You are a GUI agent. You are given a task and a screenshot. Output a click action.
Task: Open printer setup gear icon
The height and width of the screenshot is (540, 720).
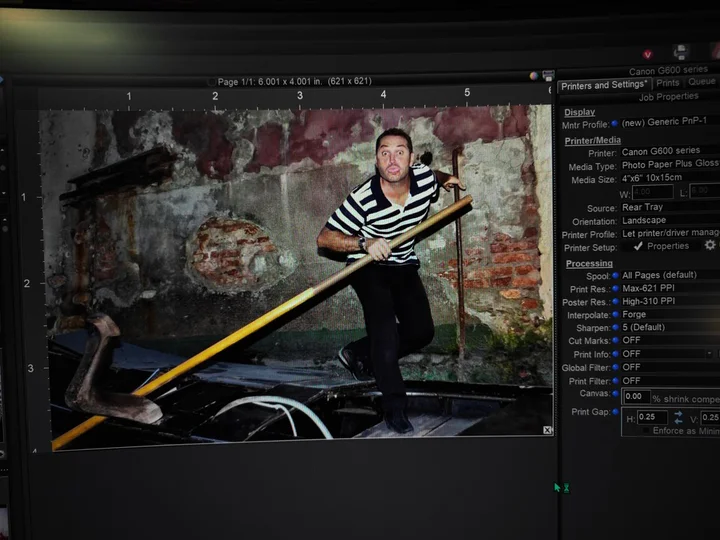(710, 245)
